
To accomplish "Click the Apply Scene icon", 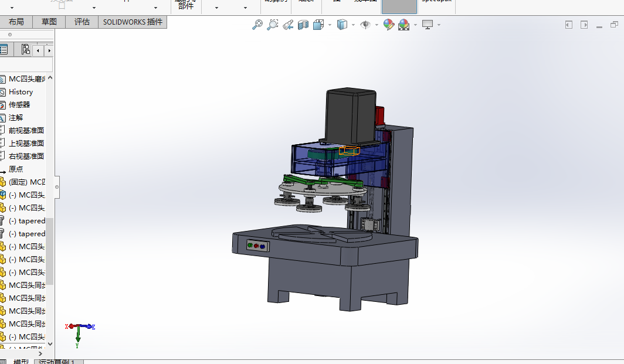I will [x=403, y=25].
